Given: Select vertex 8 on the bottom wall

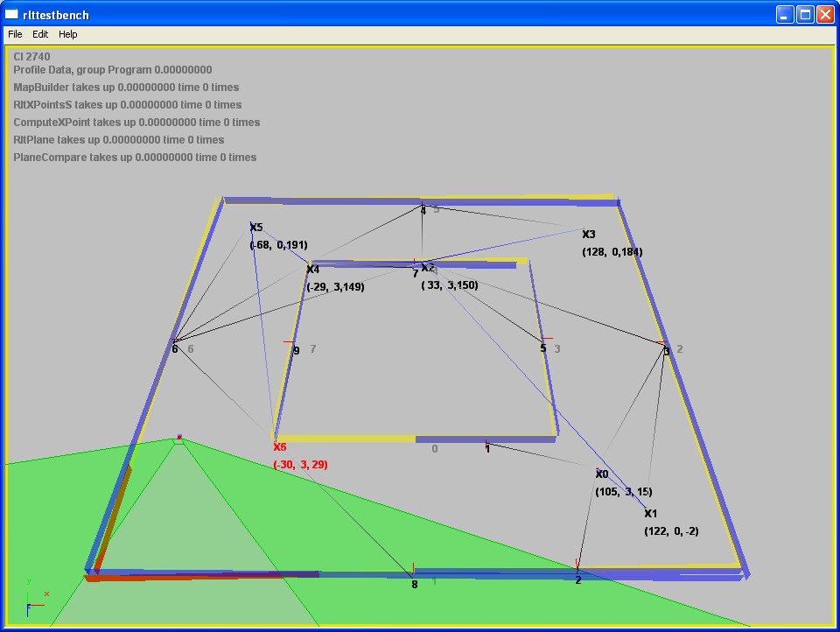Looking at the screenshot, I should 415,584.
